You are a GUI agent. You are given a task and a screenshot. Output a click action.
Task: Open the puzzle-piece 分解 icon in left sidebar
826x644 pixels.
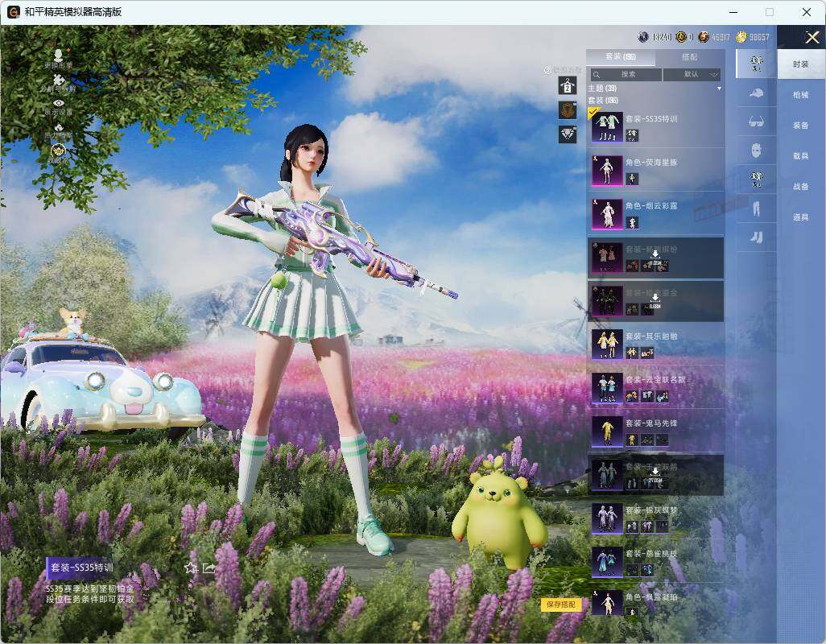click(x=59, y=82)
